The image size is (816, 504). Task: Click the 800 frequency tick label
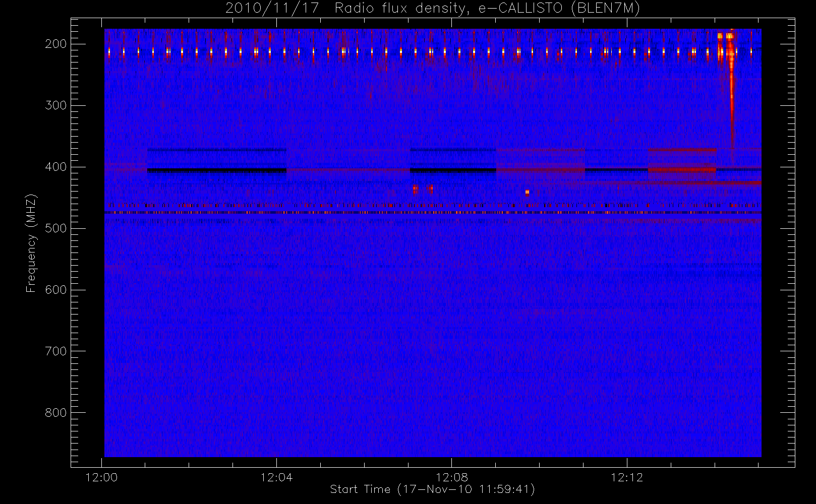[56, 413]
